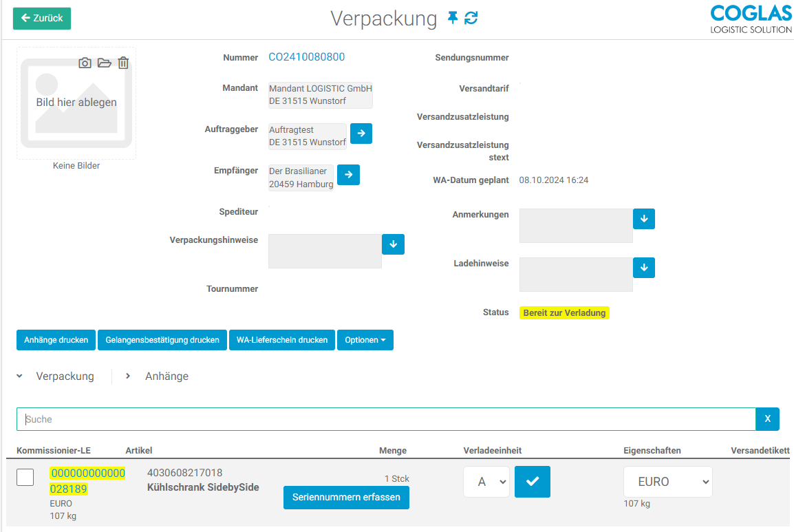The width and height of the screenshot is (794, 532).
Task: Focus the Suche search field
Action: pos(385,419)
